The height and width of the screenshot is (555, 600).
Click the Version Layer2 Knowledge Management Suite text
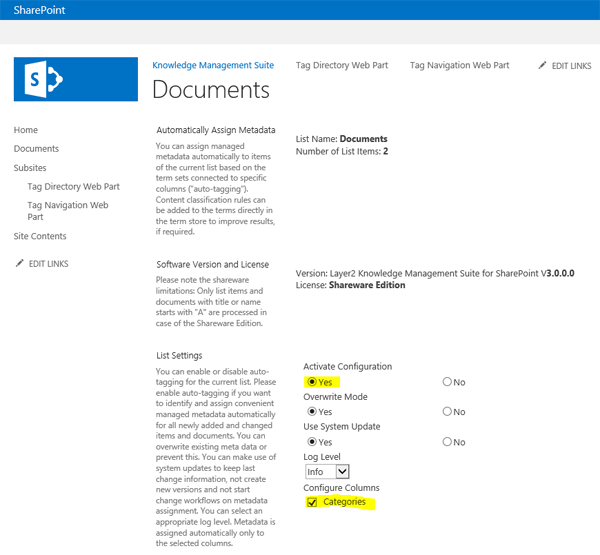[x=435, y=274]
